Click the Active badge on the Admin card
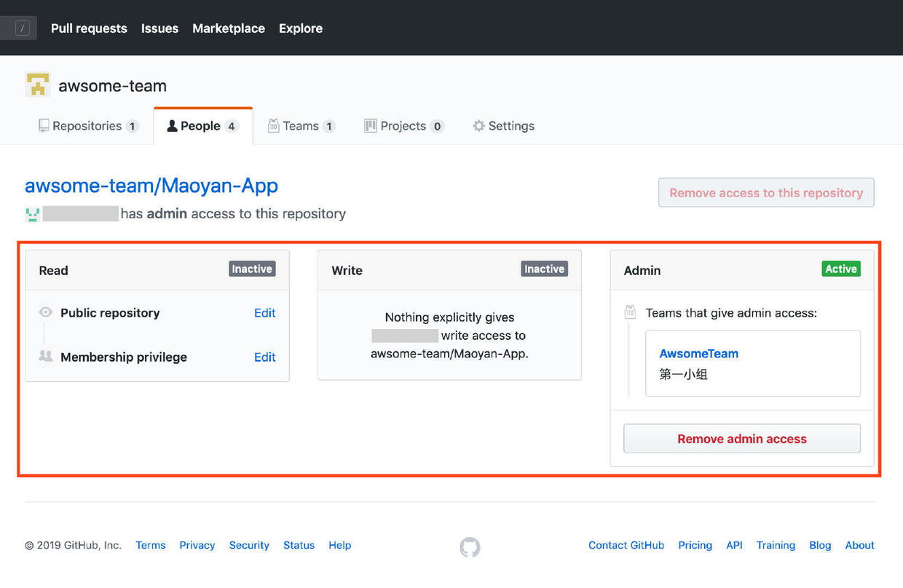 pos(841,269)
